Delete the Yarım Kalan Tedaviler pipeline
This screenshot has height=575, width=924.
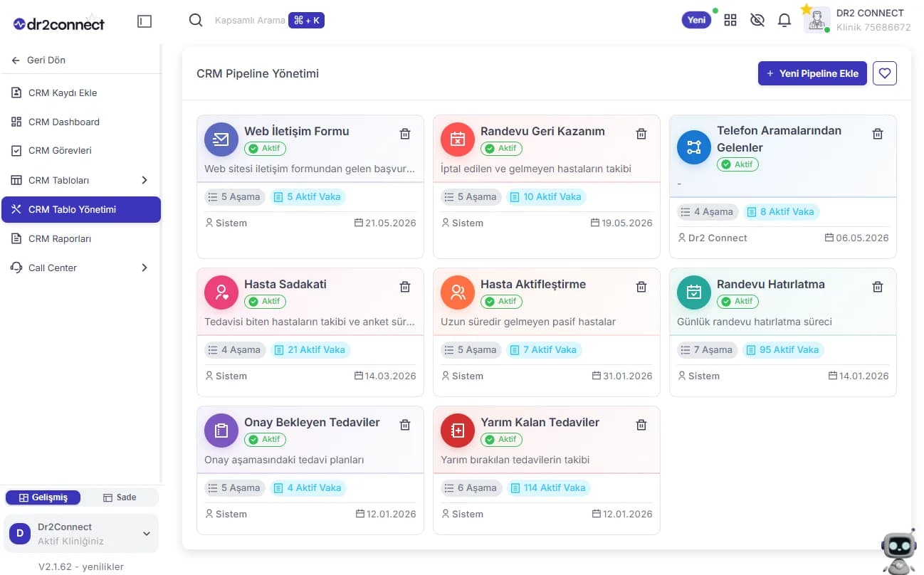[641, 425]
